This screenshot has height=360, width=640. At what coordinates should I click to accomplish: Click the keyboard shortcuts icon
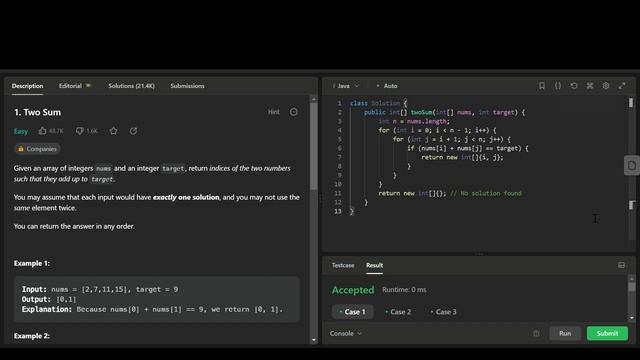[x=590, y=86]
